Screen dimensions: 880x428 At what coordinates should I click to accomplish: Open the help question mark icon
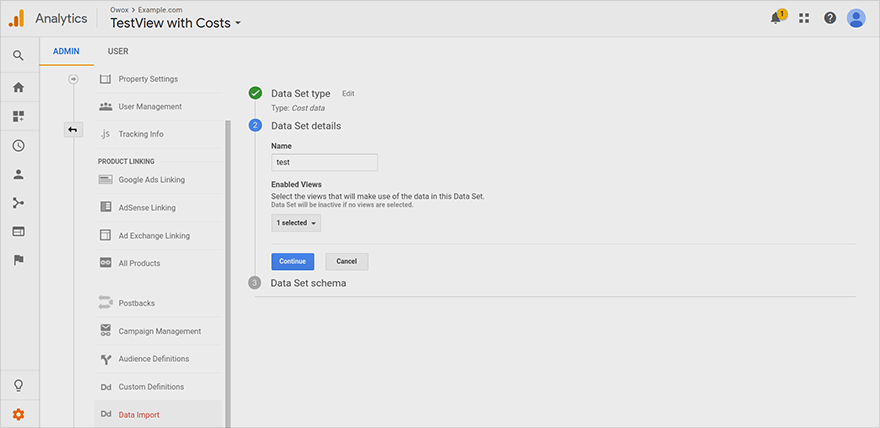pos(830,18)
